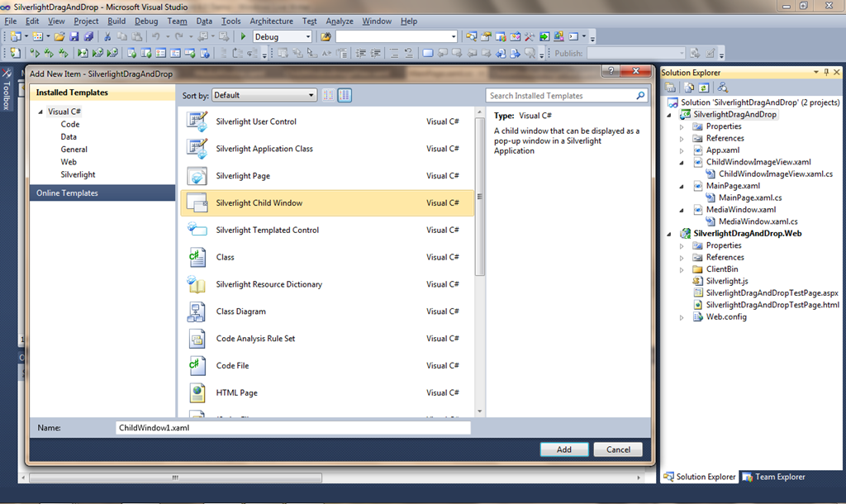Screen dimensions: 846x504
Task: Switch to small icons view
Action: click(329, 96)
